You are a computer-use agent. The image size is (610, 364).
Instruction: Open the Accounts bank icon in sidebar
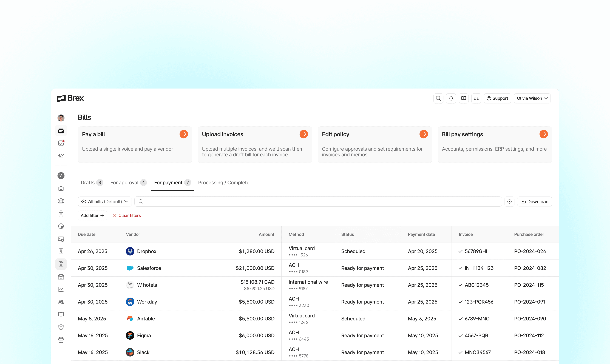61,201
